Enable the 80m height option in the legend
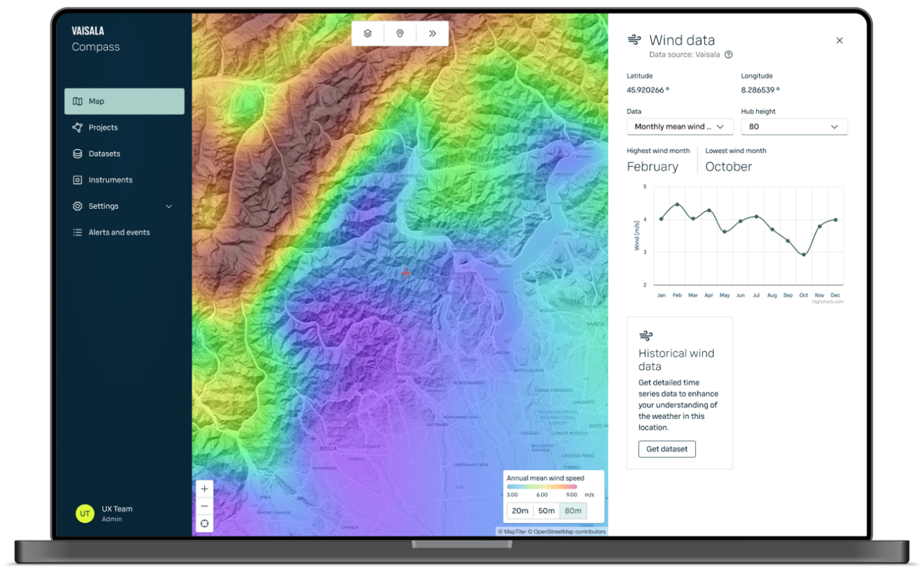 pos(571,511)
